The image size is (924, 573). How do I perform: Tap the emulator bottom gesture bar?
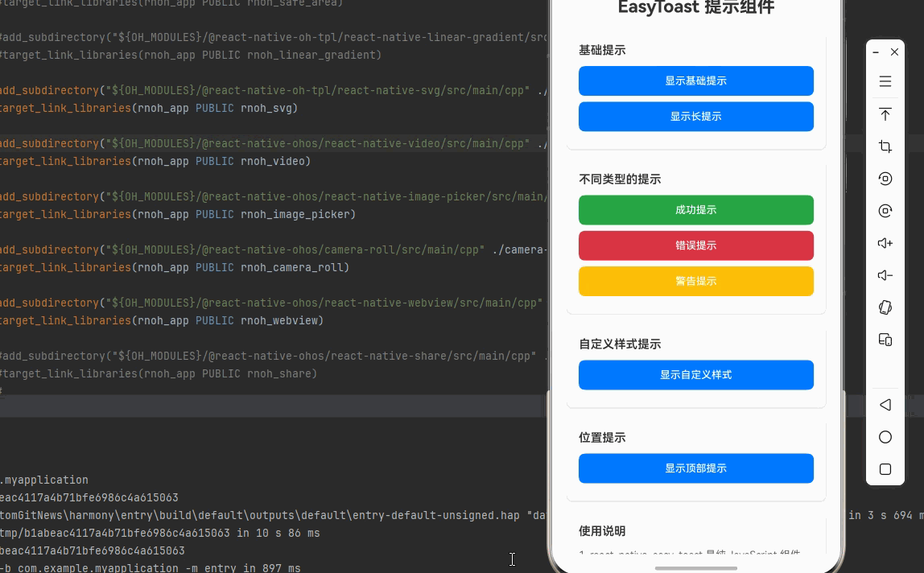coord(696,568)
